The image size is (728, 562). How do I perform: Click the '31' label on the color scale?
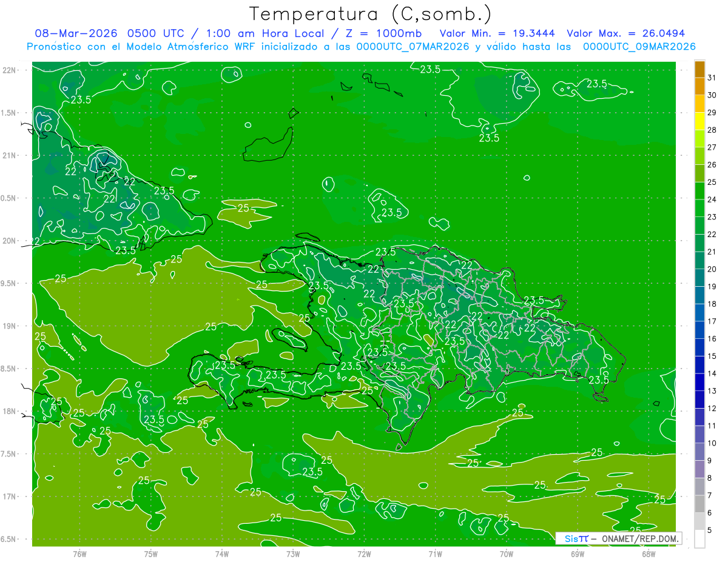pyautogui.click(x=712, y=78)
